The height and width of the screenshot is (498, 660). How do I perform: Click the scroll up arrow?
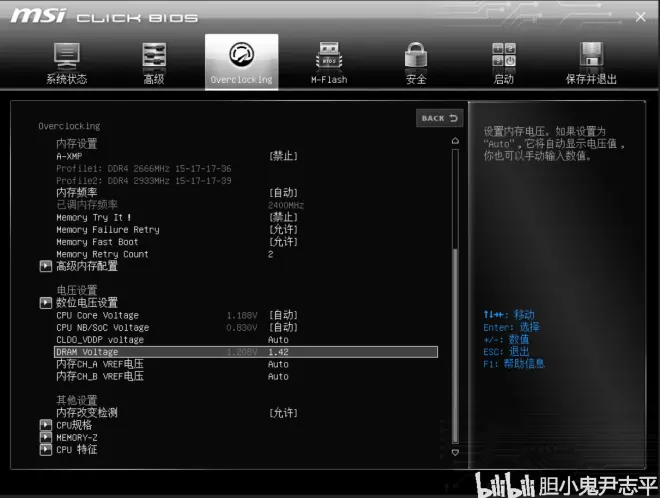pyautogui.click(x=455, y=141)
